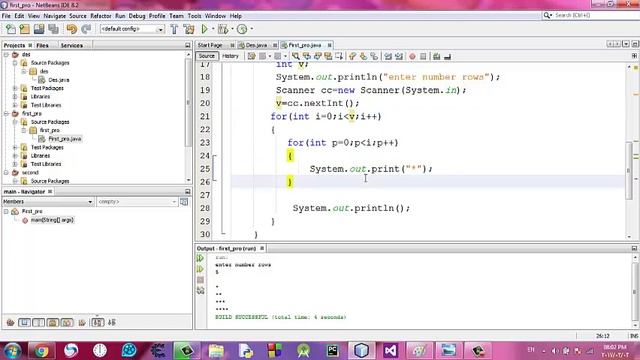This screenshot has width=640, height=360.
Task: Click the Stop square button in Output panel
Action: pos(200,280)
